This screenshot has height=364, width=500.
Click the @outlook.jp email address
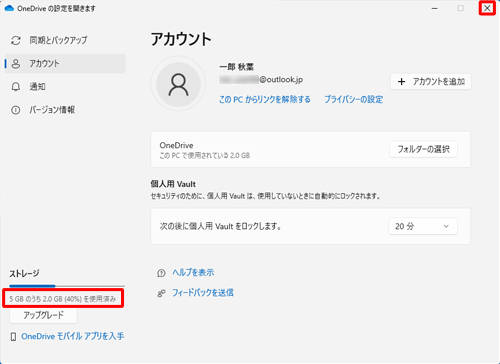point(261,79)
